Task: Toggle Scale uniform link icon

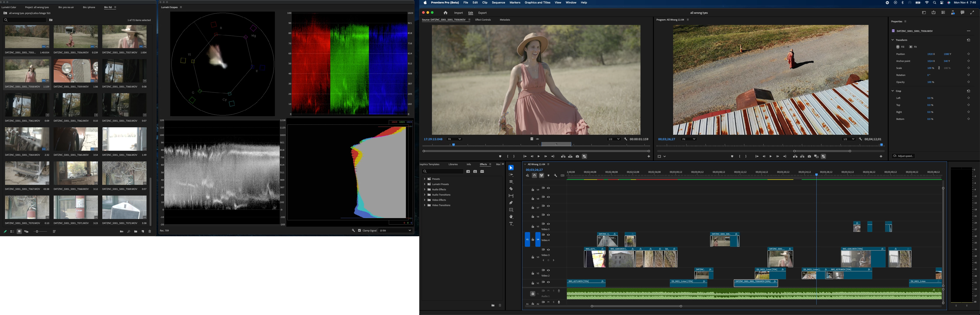Action: [x=939, y=68]
